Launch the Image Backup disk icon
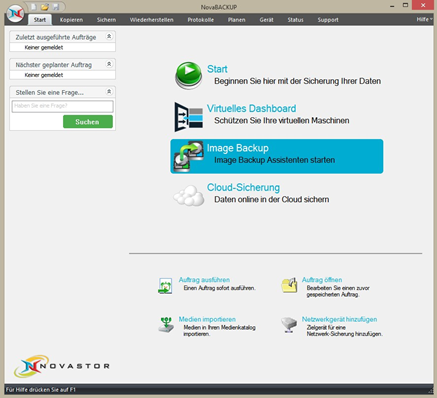The height and width of the screenshot is (398, 437). tap(189, 156)
